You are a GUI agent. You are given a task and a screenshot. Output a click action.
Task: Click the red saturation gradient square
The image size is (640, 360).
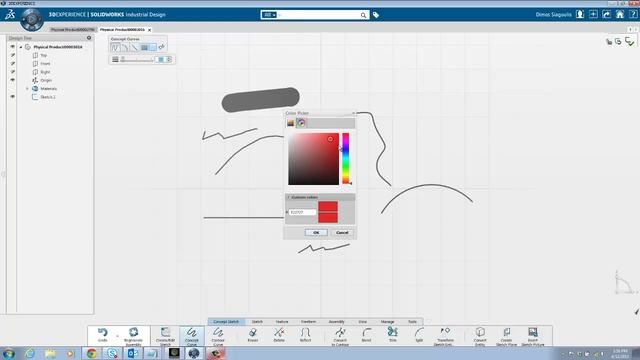[313, 159]
